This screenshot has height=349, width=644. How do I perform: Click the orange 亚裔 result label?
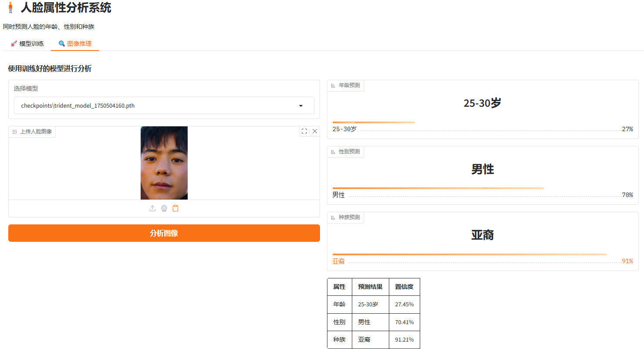click(338, 261)
